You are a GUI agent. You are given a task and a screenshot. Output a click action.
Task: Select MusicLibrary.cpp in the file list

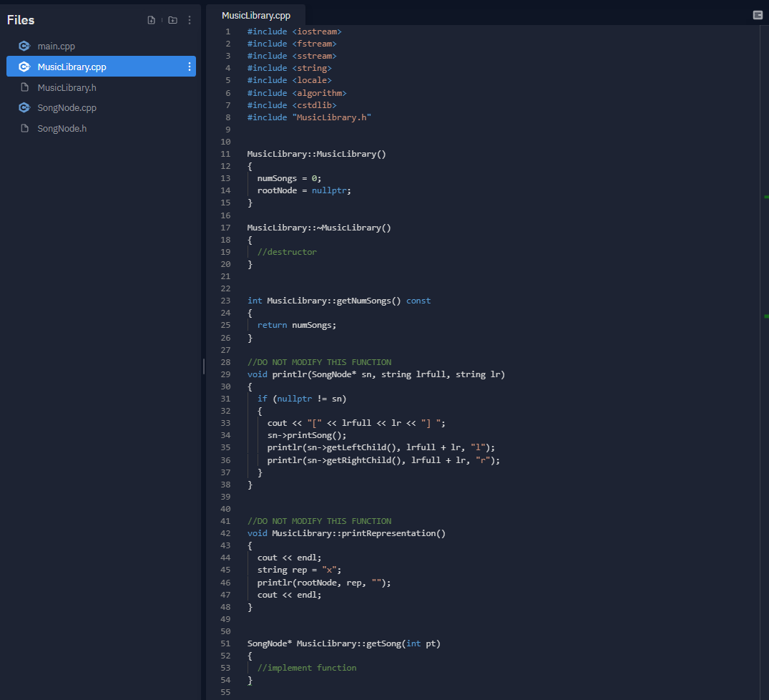[101, 67]
